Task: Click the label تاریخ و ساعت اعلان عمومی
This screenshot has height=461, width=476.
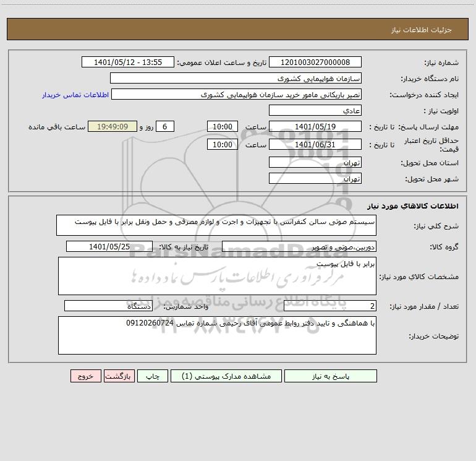Action: coord(222,62)
